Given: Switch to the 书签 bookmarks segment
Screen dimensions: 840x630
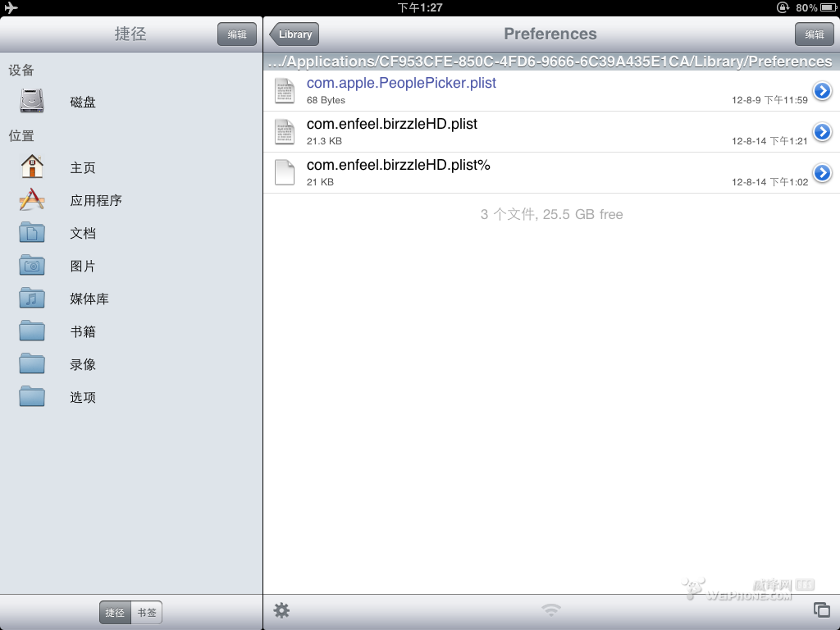Looking at the screenshot, I should (147, 613).
